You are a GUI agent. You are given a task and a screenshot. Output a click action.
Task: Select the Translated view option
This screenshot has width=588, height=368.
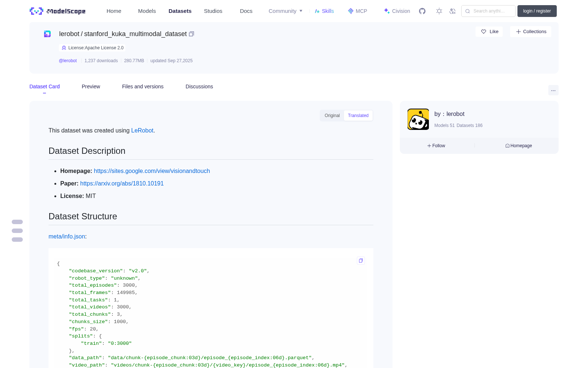click(x=358, y=116)
